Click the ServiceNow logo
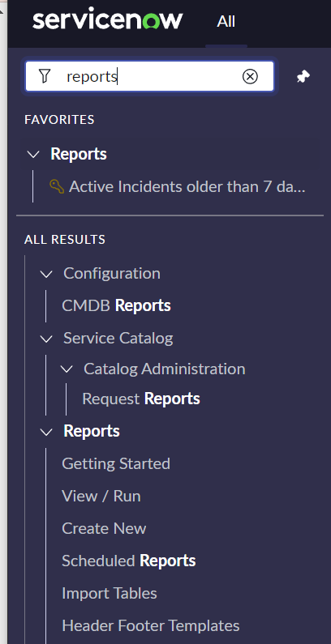 click(x=107, y=20)
